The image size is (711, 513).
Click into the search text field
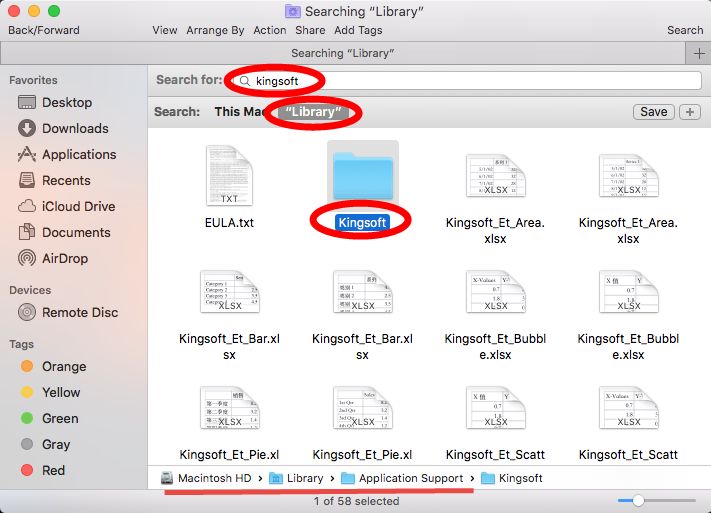[x=467, y=81]
